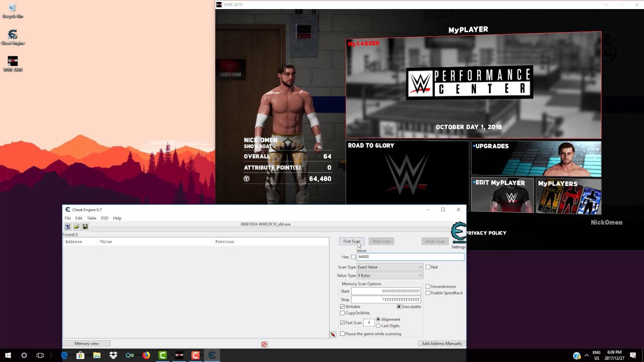The image size is (644, 362).
Task: Uncheck the Writable checkbox
Action: [343, 307]
